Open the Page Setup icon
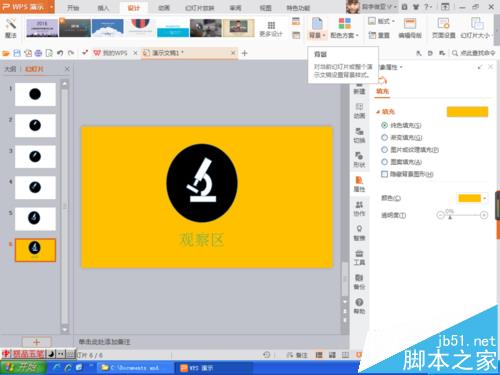 coord(443,24)
